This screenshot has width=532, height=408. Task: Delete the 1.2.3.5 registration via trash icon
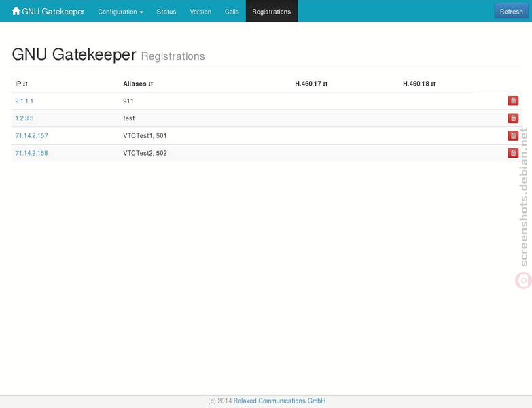[x=513, y=118]
